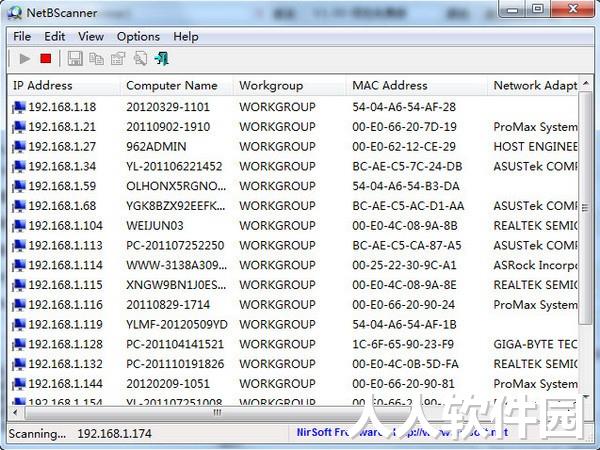Select computer icon for 192.168.1.27
This screenshot has width=600, height=450.
pos(19,147)
